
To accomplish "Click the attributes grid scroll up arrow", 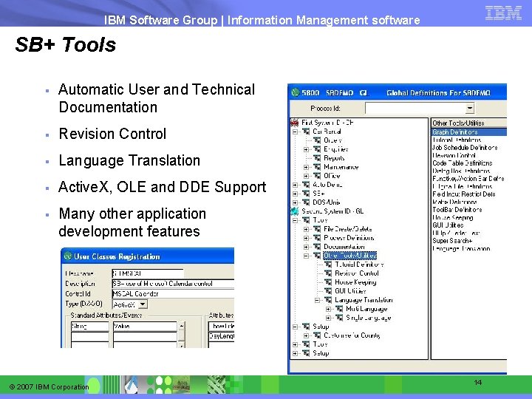I will tap(182, 326).
